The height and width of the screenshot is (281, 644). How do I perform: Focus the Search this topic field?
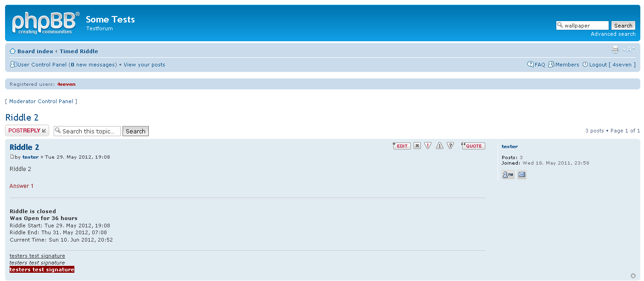tap(90, 131)
